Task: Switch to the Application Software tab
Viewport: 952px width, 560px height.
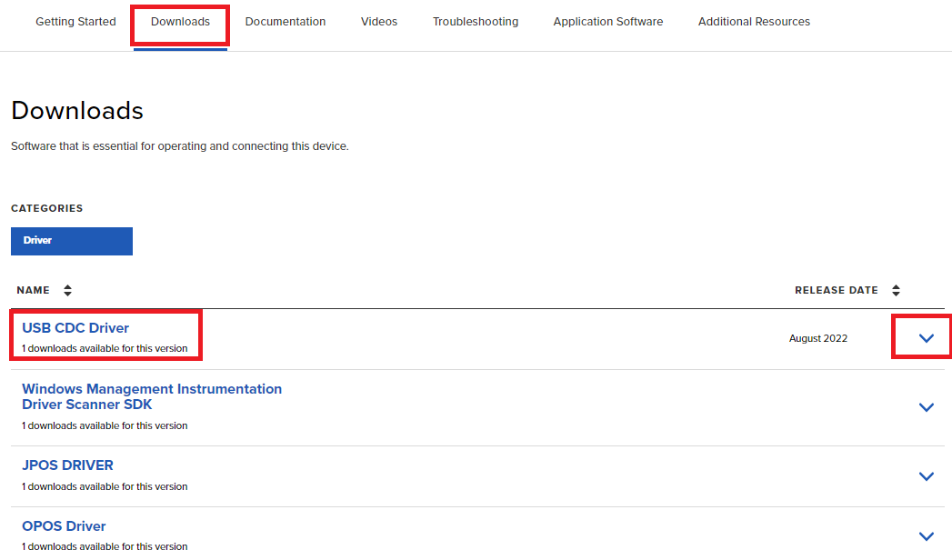Action: click(607, 22)
